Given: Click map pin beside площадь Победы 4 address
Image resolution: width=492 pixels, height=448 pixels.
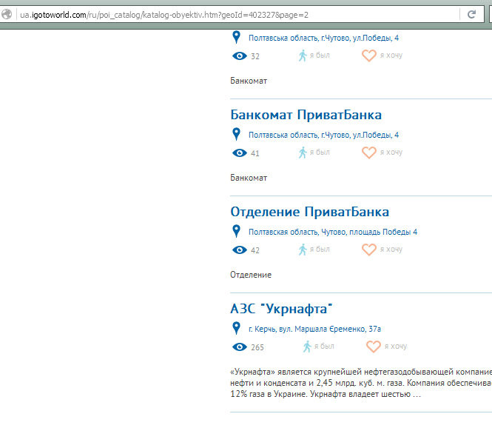Looking at the screenshot, I should point(236,231).
